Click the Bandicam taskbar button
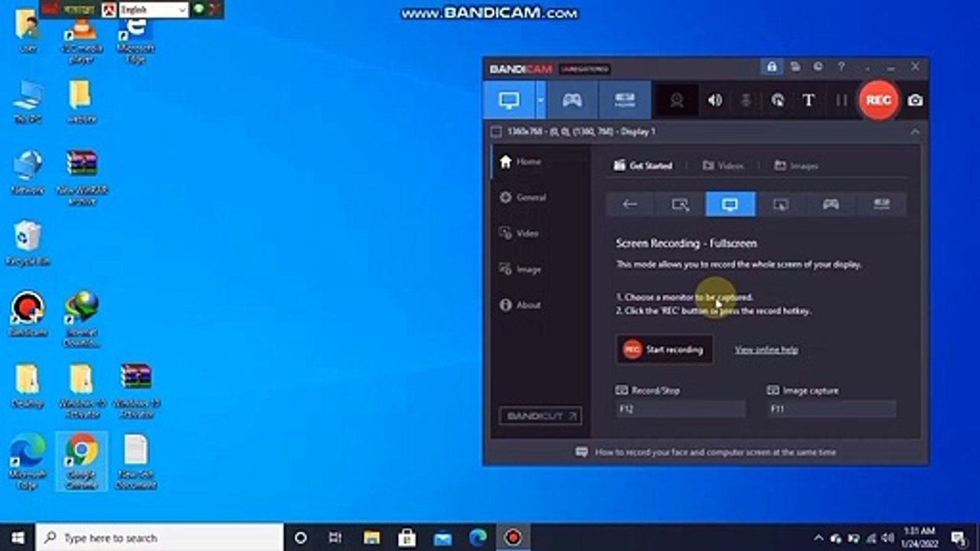Image resolution: width=980 pixels, height=551 pixels. tap(513, 538)
